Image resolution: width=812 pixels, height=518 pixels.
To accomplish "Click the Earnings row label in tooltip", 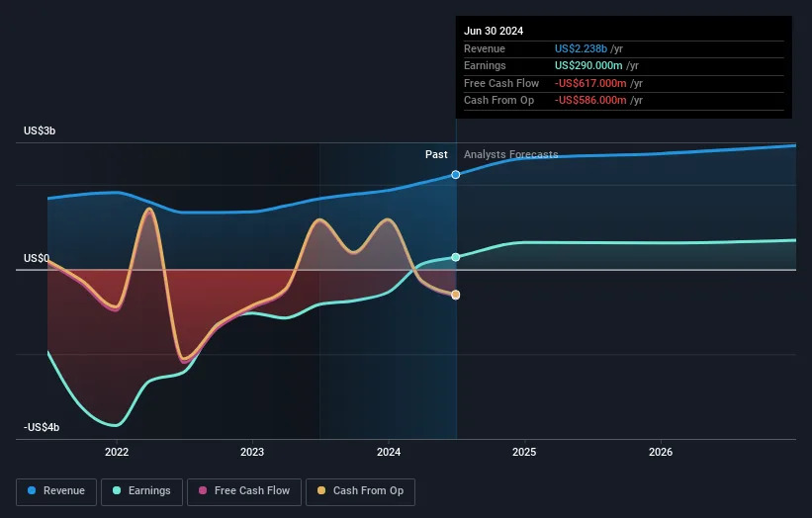I will [x=485, y=65].
